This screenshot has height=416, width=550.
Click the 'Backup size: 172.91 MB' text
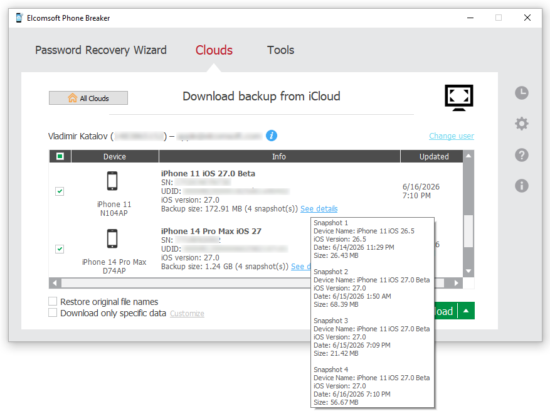point(202,209)
